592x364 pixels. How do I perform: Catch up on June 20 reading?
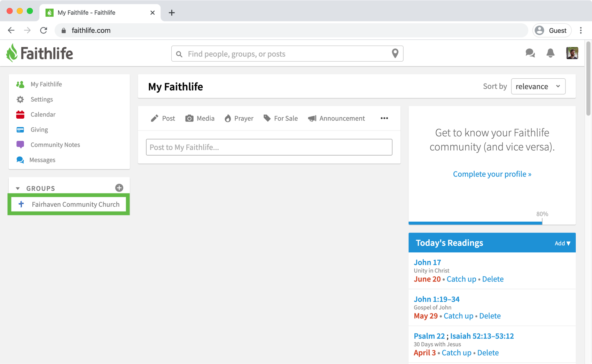click(461, 279)
